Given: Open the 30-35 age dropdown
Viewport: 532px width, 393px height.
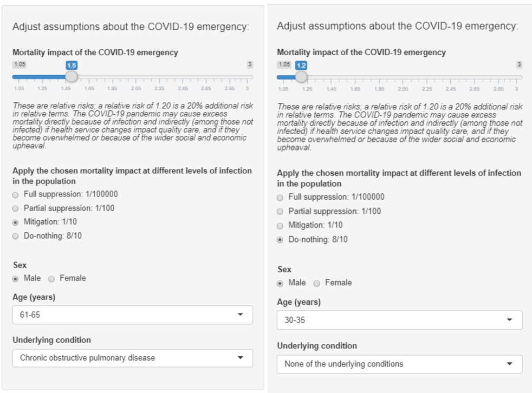Looking at the screenshot, I should [x=399, y=320].
